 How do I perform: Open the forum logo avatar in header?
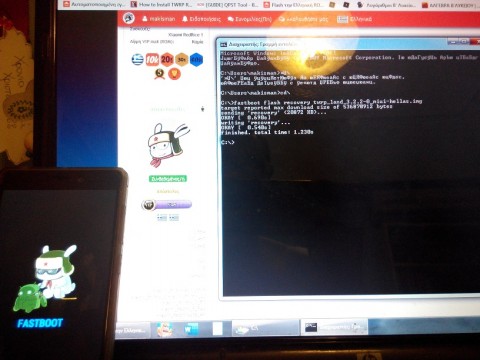point(128,19)
